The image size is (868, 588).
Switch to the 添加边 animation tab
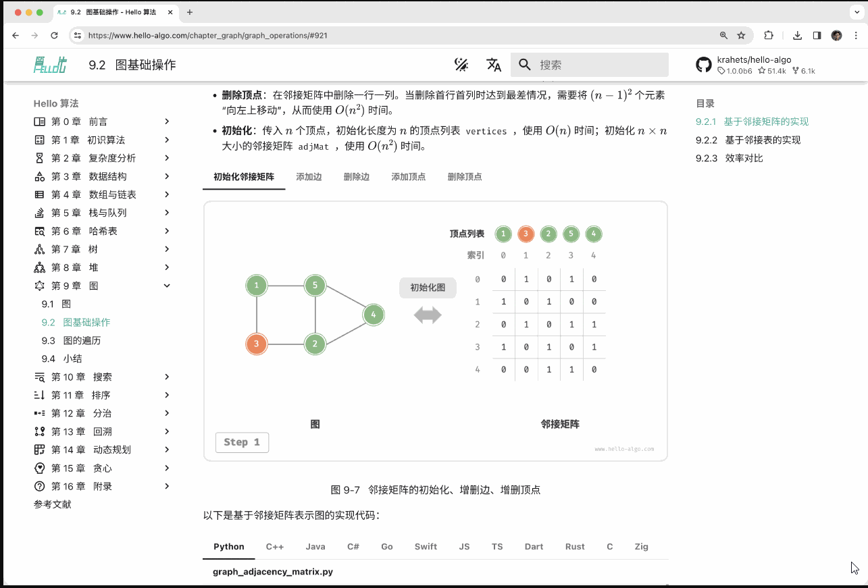point(309,177)
